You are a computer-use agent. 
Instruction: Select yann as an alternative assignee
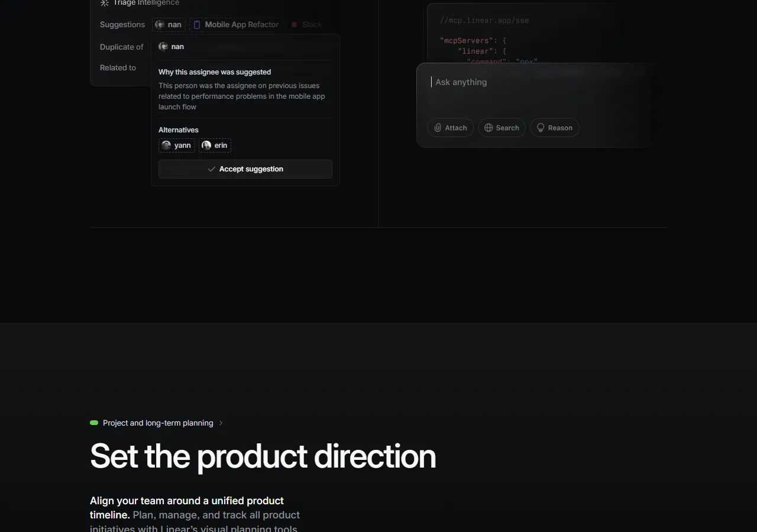pos(176,145)
